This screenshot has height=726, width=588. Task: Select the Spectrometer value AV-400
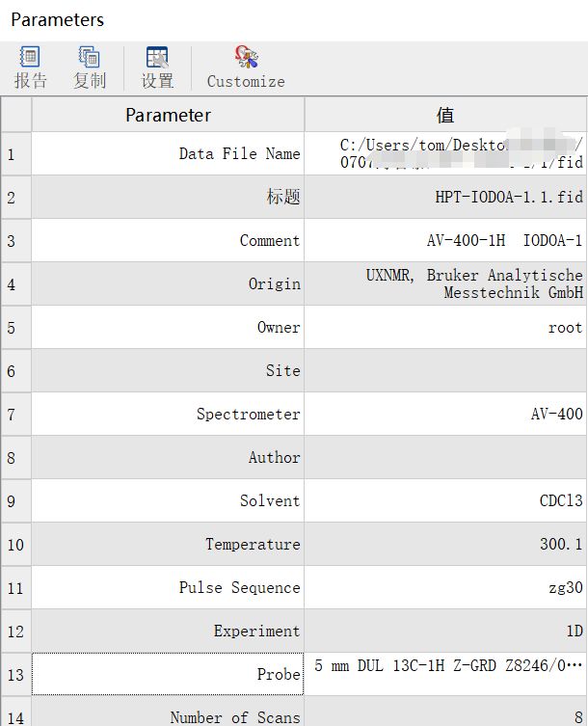556,414
